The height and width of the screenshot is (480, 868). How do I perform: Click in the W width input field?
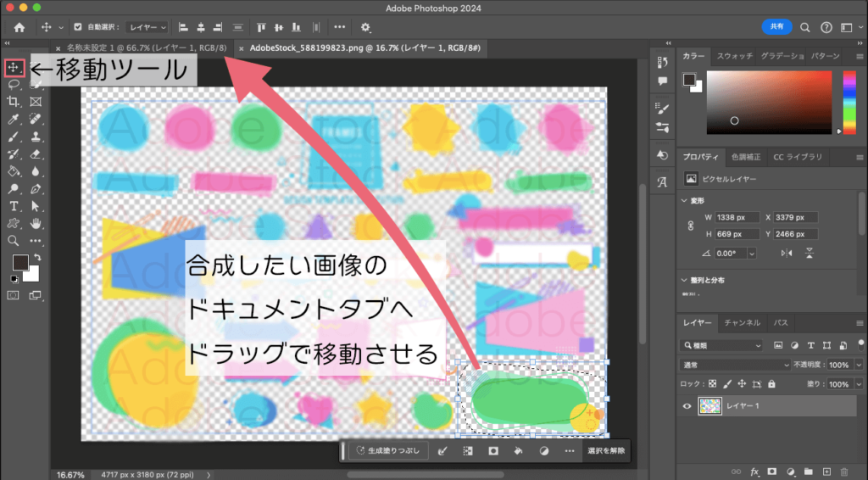coord(737,218)
